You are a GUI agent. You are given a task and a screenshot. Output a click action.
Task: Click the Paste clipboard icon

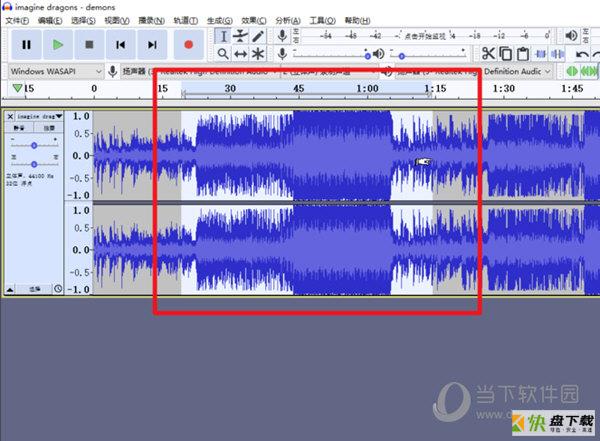pos(523,54)
